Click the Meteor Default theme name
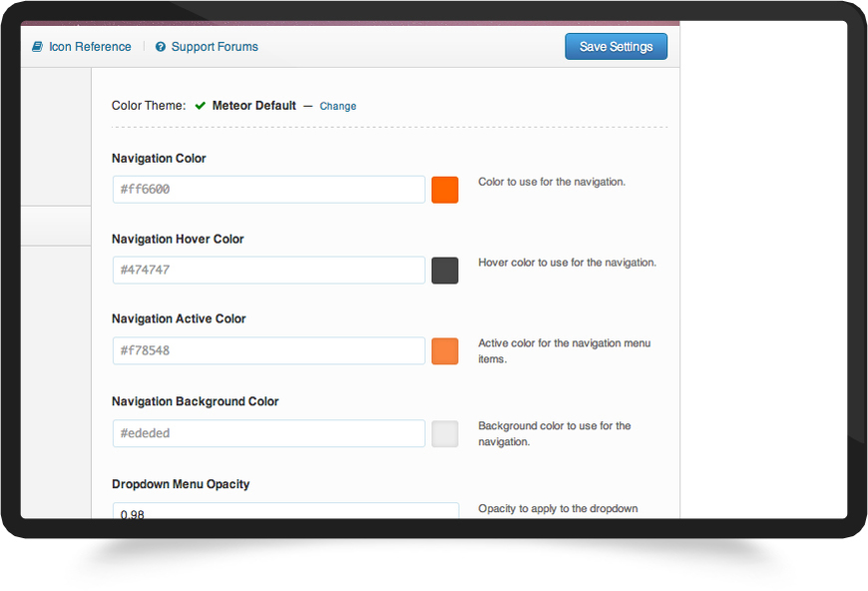 coord(254,105)
